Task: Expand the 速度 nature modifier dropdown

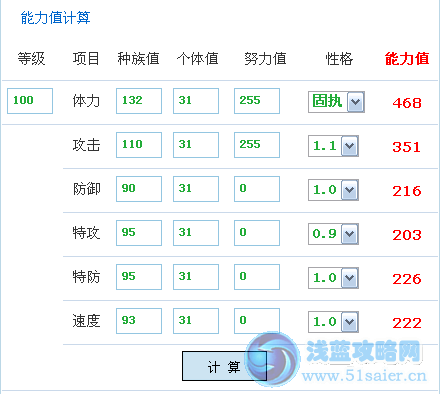Action: [x=333, y=322]
